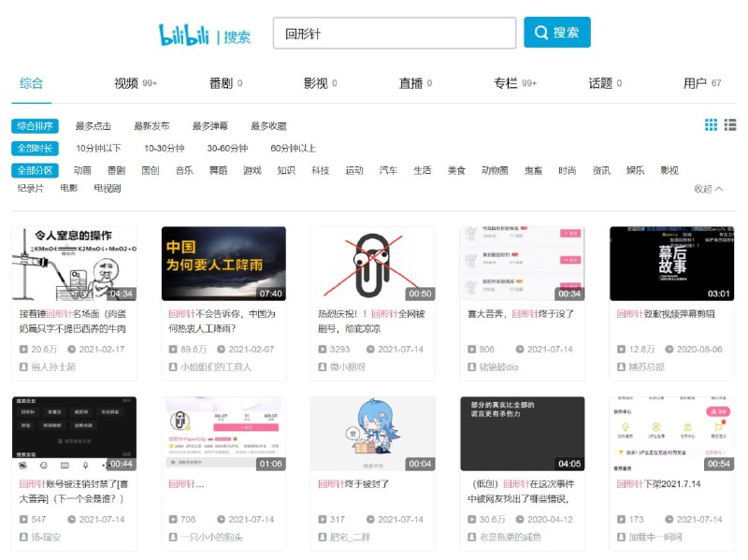This screenshot has height=560, width=748.
Task: Click the bilibili logo
Action: pyautogui.click(x=184, y=35)
